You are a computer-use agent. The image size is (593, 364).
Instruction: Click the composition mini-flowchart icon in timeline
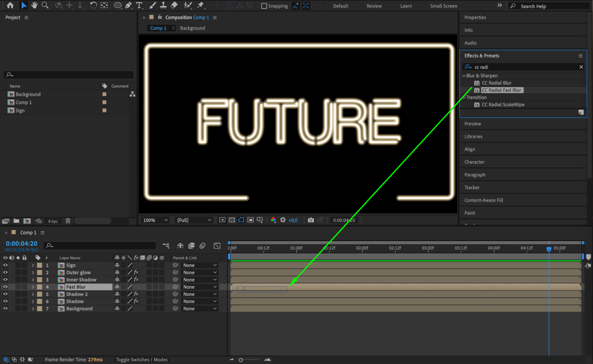point(166,245)
